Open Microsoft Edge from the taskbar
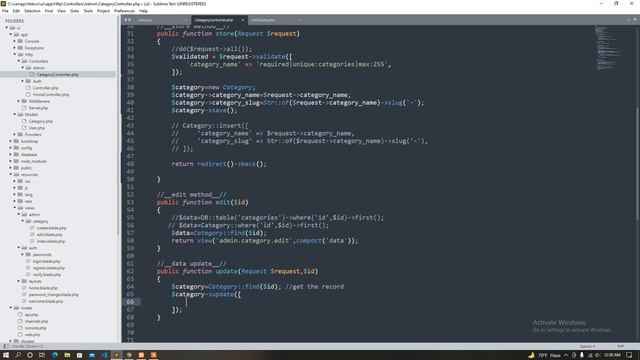640x360 pixels. pos(55,355)
